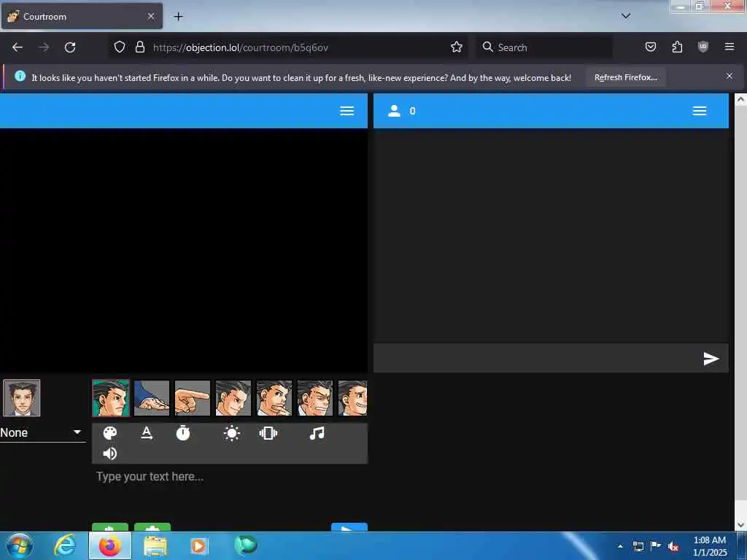
Task: Open the Extensions puzzle icon
Action: [677, 47]
